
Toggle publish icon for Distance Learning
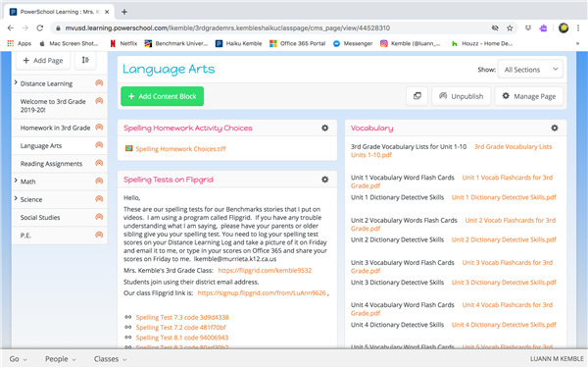pyautogui.click(x=99, y=83)
